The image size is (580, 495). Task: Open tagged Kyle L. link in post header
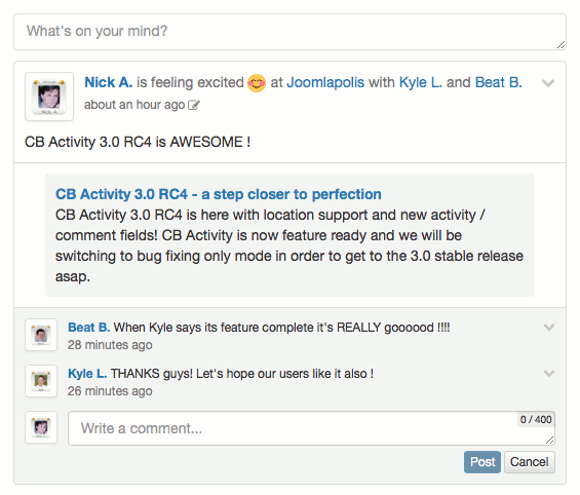[421, 82]
